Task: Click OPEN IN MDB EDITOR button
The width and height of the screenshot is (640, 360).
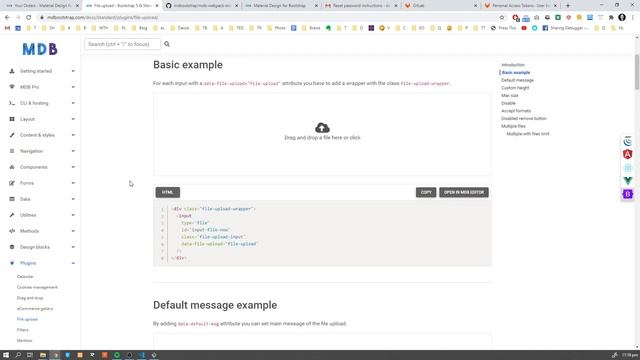Action: (464, 192)
